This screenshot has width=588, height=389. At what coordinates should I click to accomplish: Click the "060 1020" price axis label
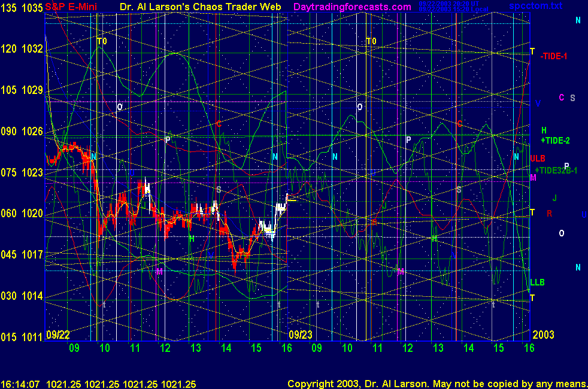point(22,213)
